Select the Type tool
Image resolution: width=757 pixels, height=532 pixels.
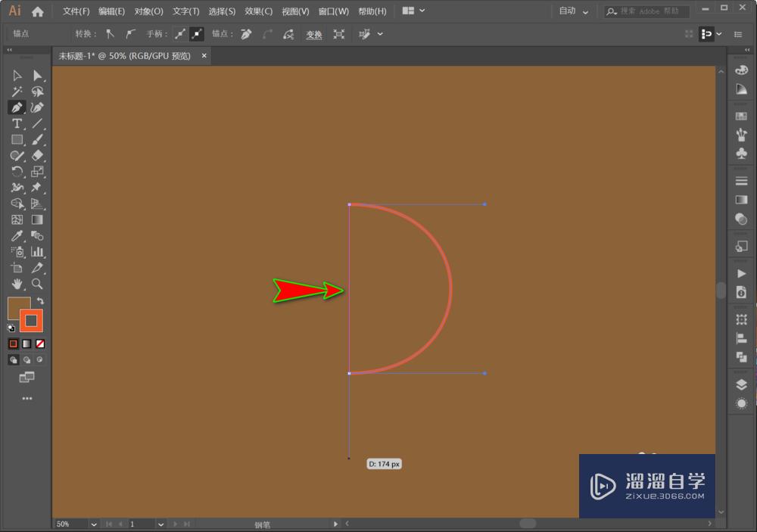click(17, 123)
